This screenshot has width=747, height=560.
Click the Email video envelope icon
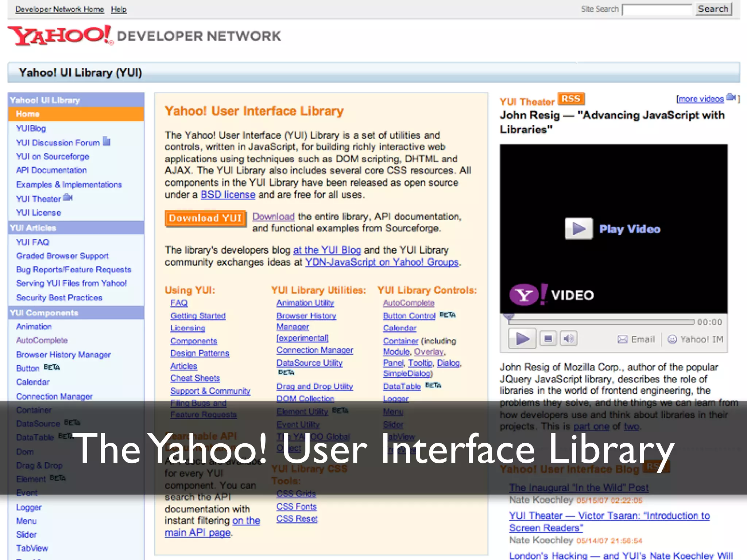click(622, 339)
